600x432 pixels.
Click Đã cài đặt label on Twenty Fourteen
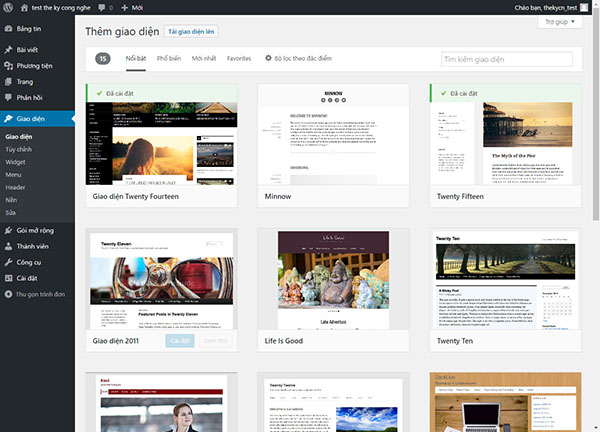click(x=120, y=93)
